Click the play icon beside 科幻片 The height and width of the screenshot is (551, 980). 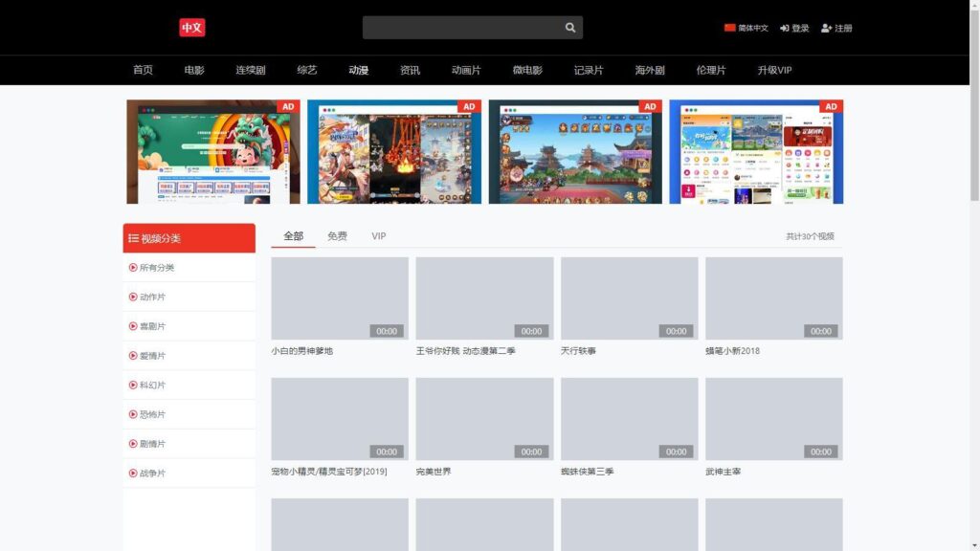pyautogui.click(x=134, y=385)
